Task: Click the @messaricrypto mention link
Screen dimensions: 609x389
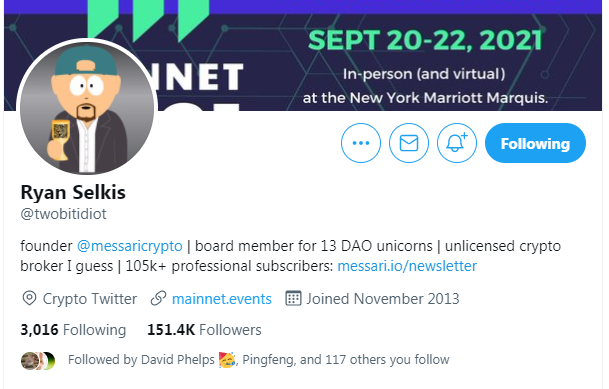Action: (x=130, y=246)
